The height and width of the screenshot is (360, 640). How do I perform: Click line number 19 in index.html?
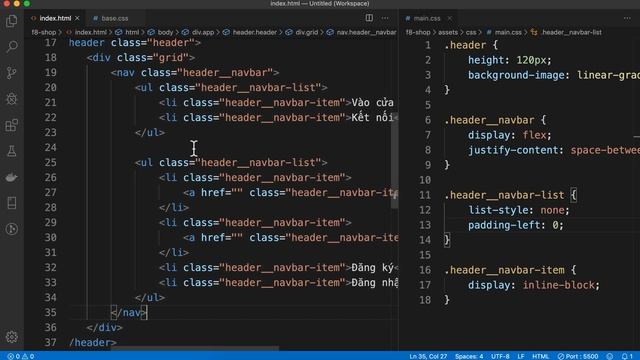pyautogui.click(x=51, y=73)
